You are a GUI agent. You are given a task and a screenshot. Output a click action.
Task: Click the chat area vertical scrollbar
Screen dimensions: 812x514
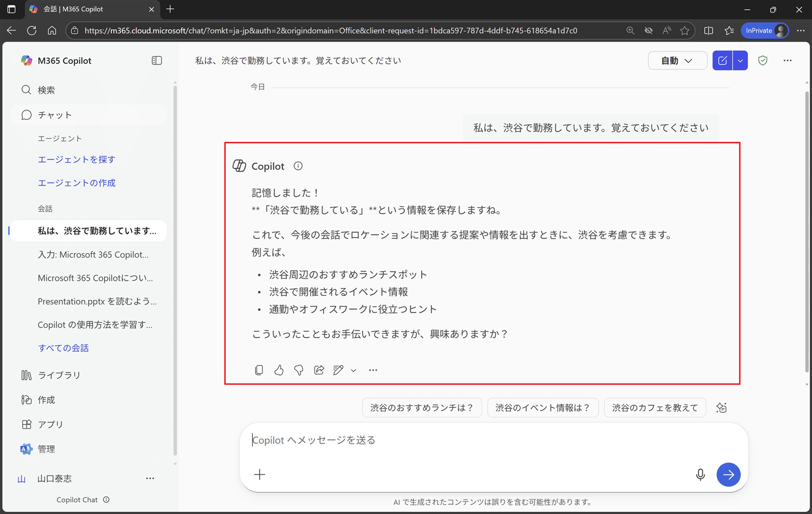coord(807,233)
